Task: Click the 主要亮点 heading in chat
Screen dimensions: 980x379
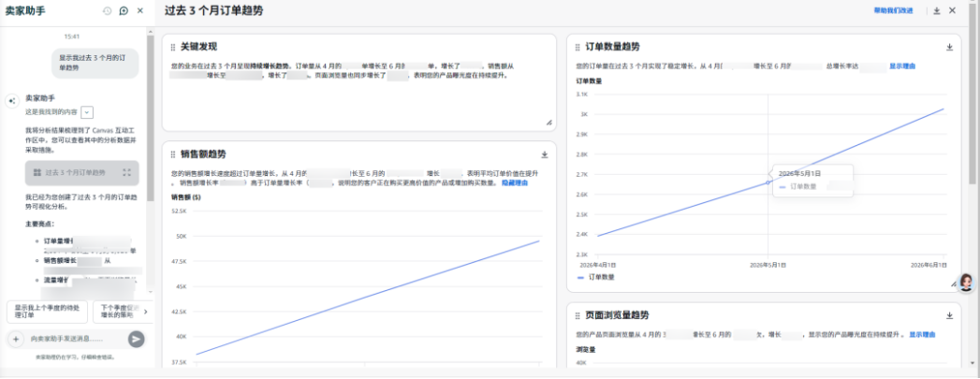Action: click(39, 225)
